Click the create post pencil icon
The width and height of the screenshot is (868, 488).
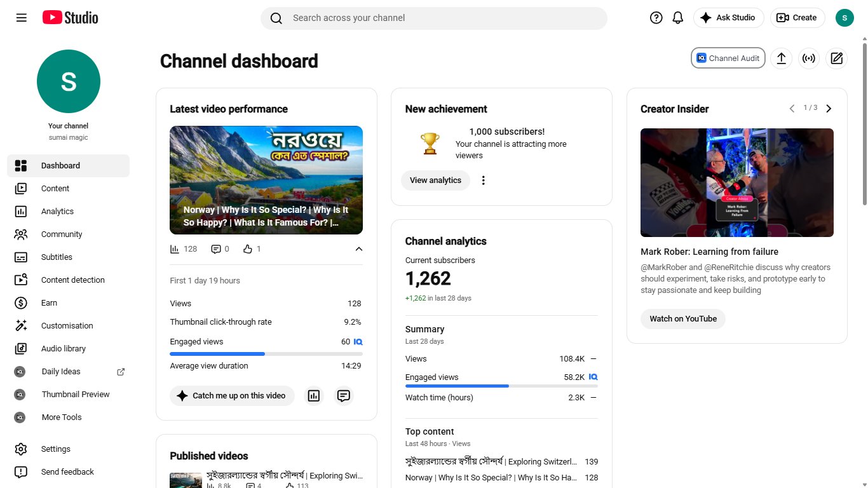click(837, 58)
